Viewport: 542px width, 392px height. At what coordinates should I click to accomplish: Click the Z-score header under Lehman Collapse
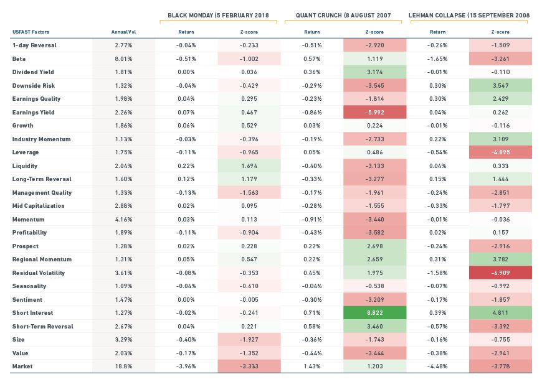click(x=500, y=32)
